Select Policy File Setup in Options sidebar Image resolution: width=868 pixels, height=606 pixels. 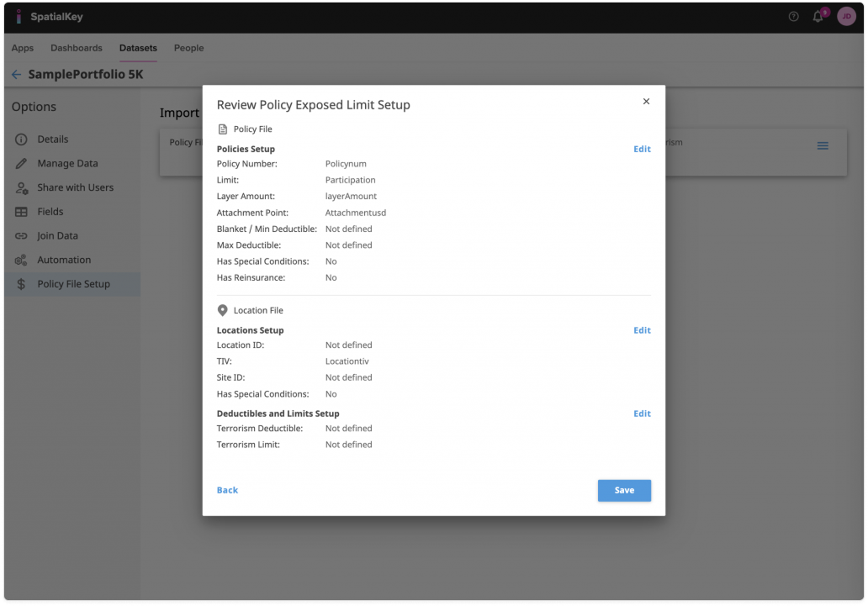(x=73, y=284)
